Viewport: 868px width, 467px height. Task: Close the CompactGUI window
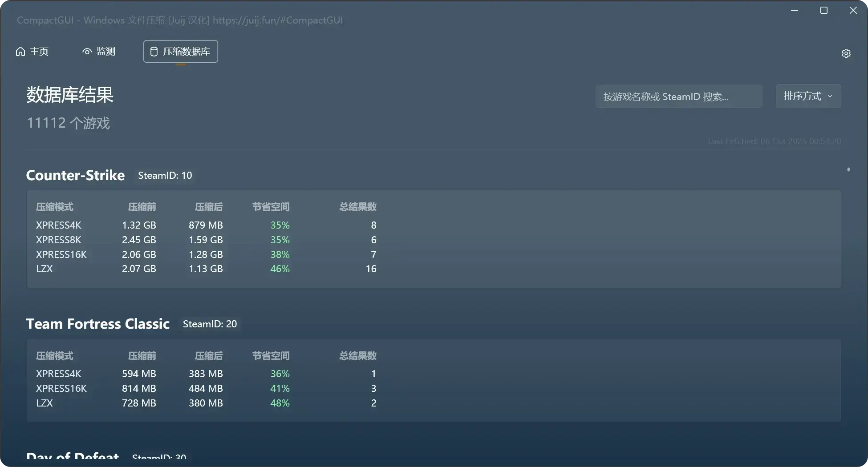853,10
